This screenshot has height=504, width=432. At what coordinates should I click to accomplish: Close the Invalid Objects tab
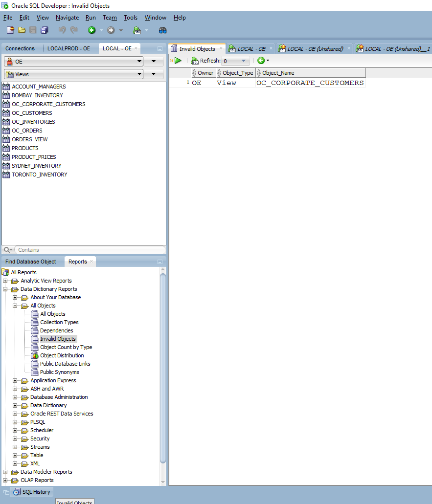(x=221, y=48)
